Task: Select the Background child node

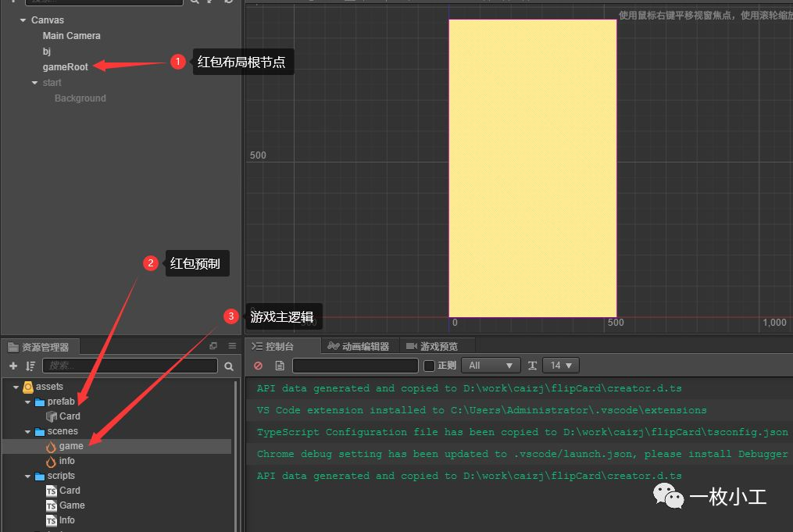Action: click(x=80, y=98)
